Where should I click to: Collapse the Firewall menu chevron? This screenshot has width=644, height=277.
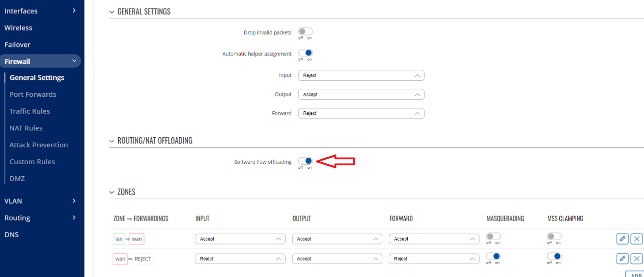click(x=74, y=61)
